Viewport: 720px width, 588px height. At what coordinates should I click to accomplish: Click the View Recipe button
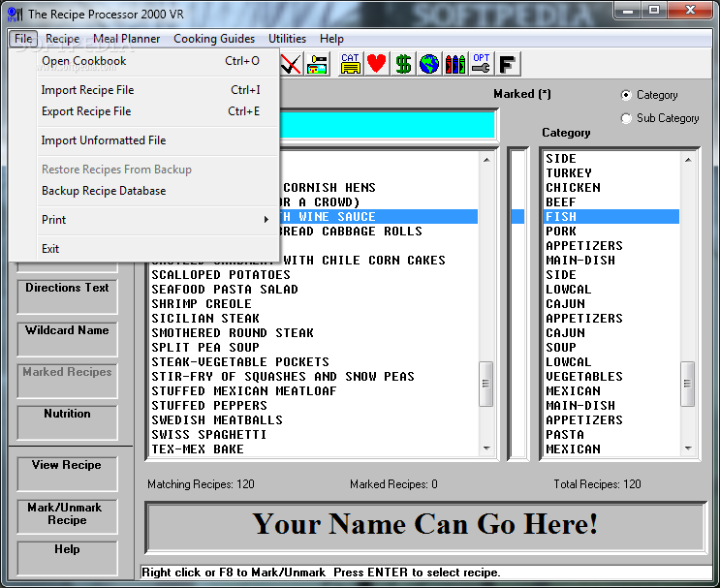coord(67,474)
